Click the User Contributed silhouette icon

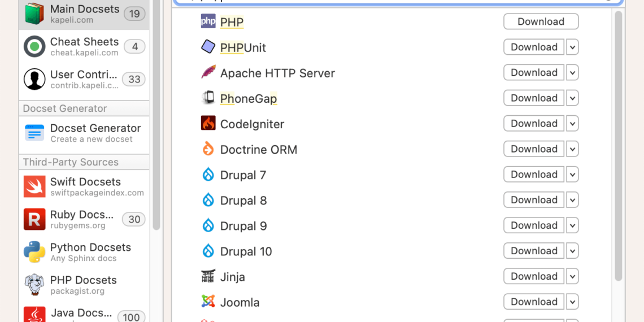coord(34,79)
